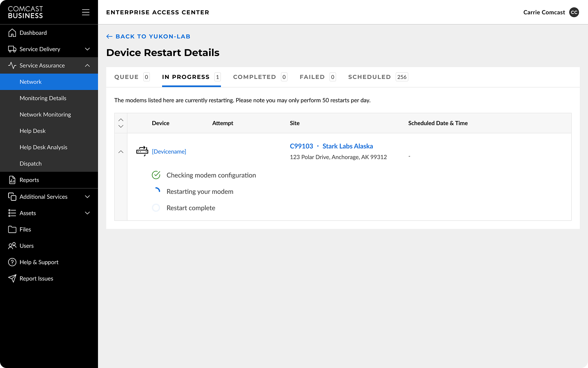
Task: Click the empty circle beside Restart complete
Action: (x=156, y=208)
